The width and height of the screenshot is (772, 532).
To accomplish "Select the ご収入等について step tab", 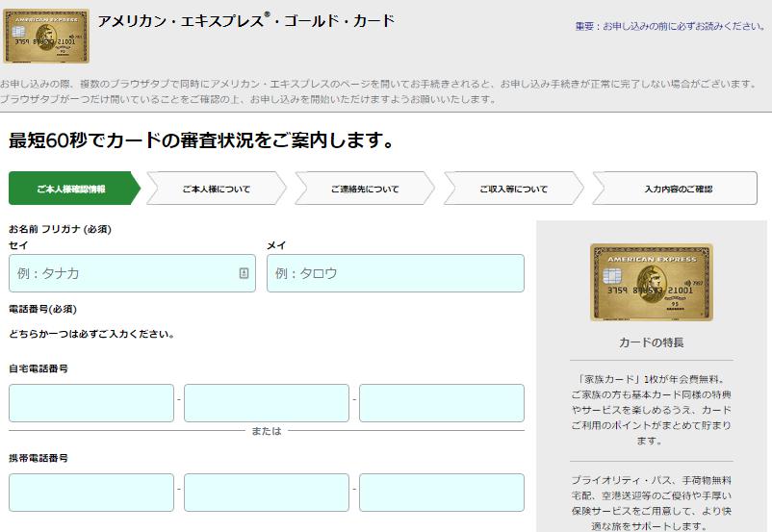I will [513, 189].
